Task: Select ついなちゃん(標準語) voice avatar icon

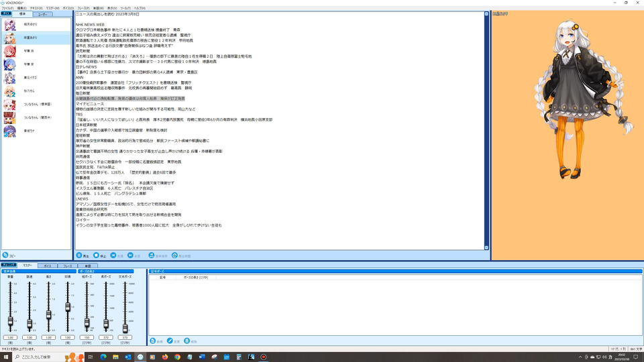Action: click(10, 105)
